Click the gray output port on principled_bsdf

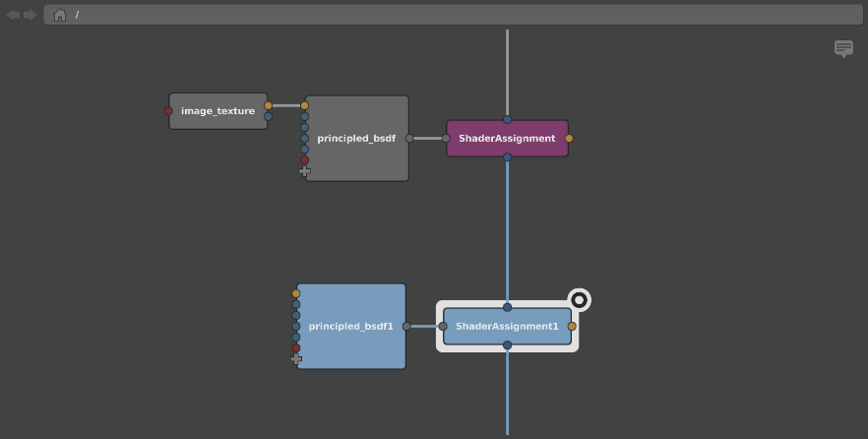click(x=409, y=139)
